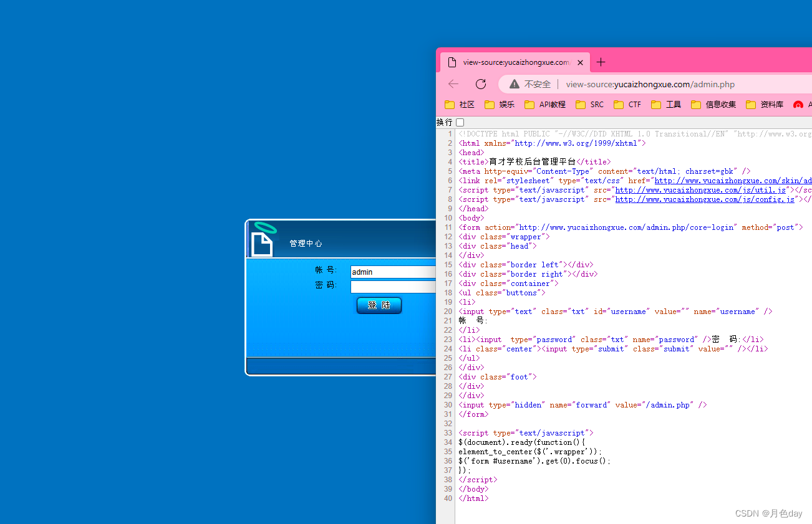Open the config.js script link
The image size is (812, 524).
705,199
